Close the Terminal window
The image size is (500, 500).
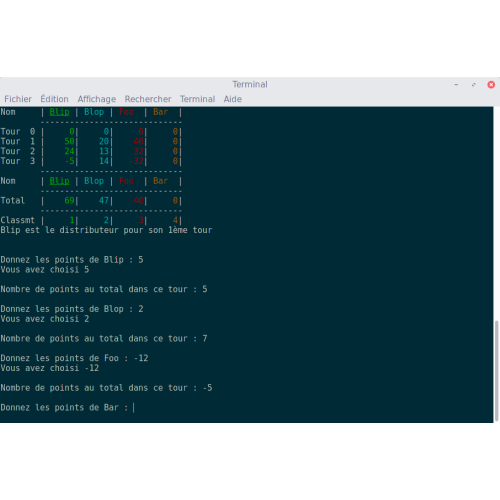(x=491, y=85)
